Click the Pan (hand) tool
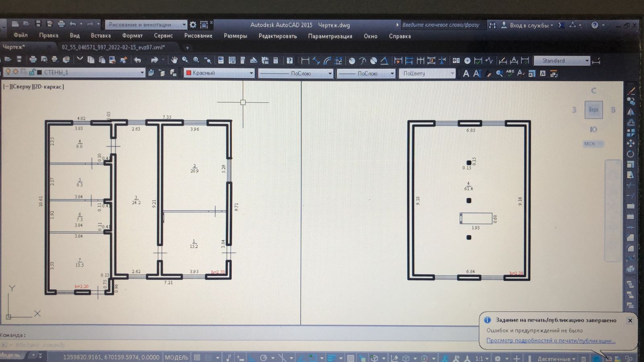This screenshot has width=644, height=362. 174,60
